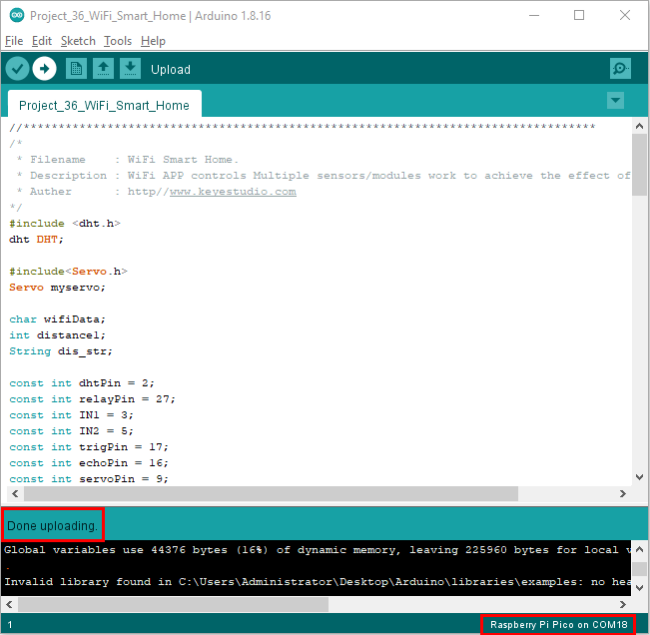This screenshot has height=635, width=650.
Task: Click the 'char wifiData;' line
Action: [57, 319]
